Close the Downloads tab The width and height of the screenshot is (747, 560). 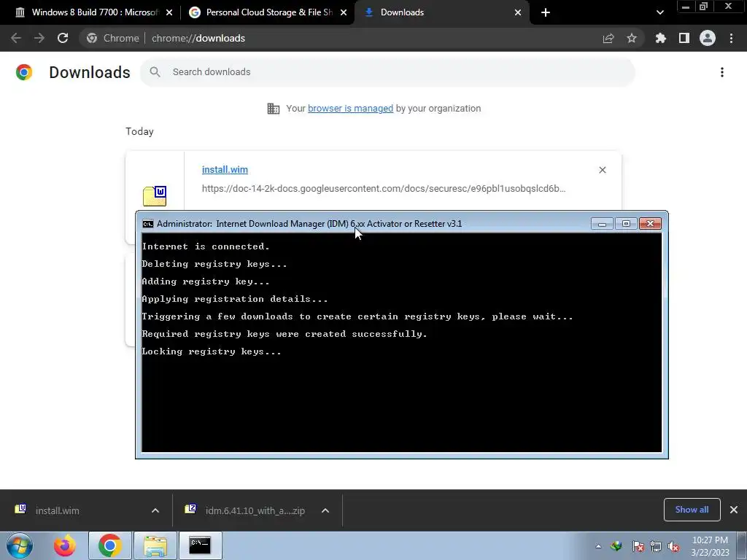coord(518,12)
